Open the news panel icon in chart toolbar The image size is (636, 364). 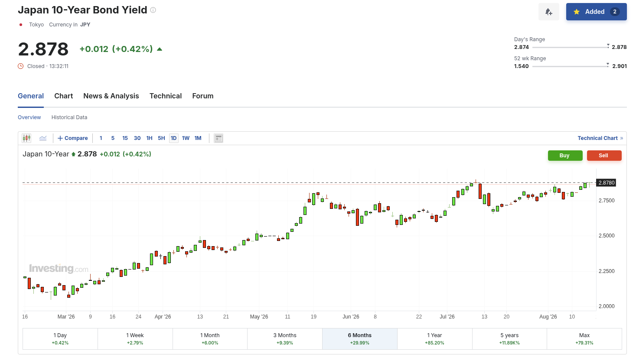coord(219,138)
